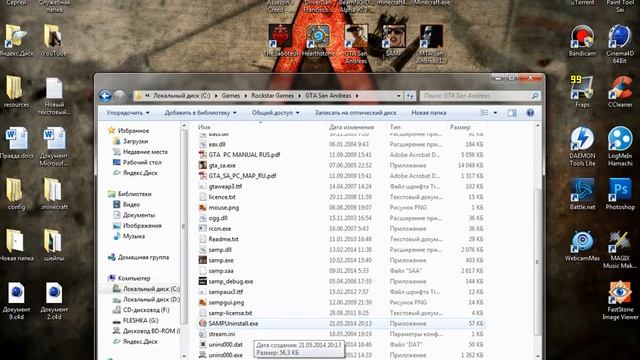Open the address bar history dropdown
Image resolution: width=640 pixels, height=360 pixels.
398,96
